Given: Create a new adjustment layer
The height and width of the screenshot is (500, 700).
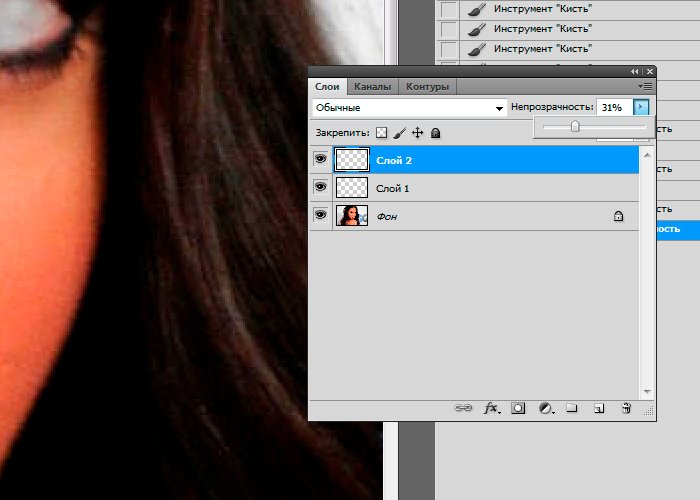Looking at the screenshot, I should 546,408.
